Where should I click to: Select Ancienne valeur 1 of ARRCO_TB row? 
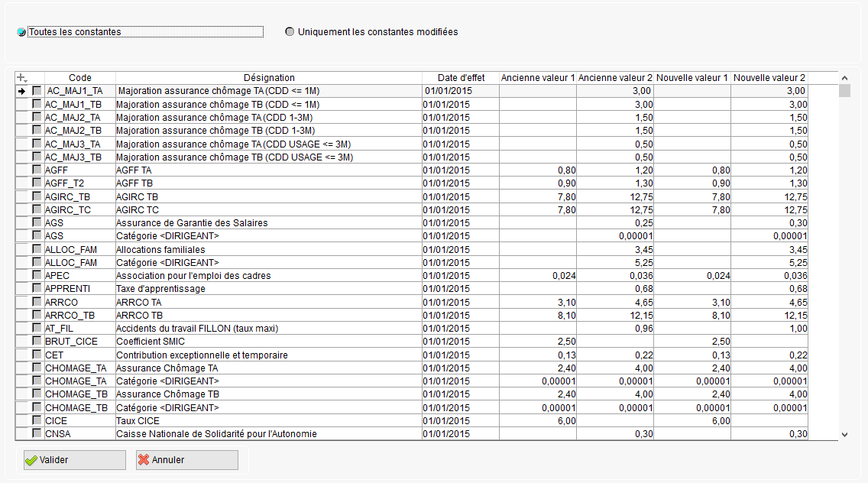pos(537,315)
